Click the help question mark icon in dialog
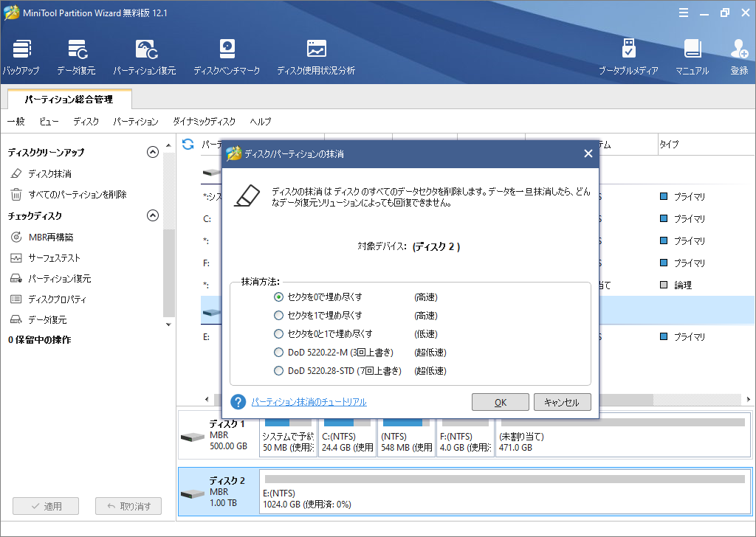The width and height of the screenshot is (756, 537). [238, 402]
